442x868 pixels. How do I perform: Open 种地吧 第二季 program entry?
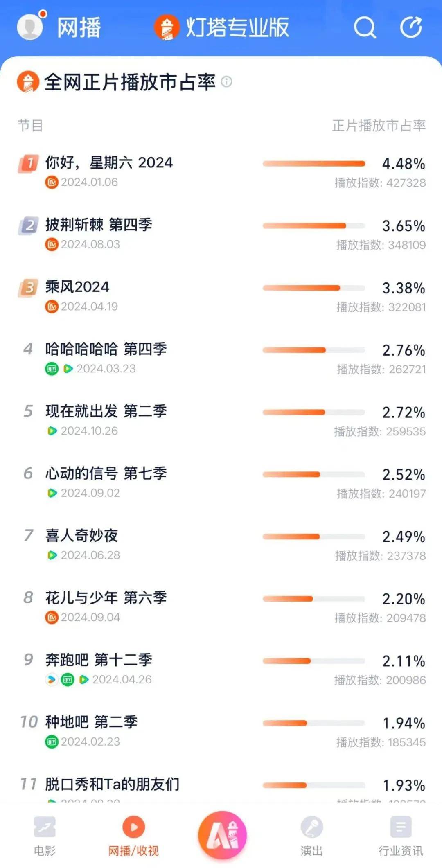click(91, 722)
